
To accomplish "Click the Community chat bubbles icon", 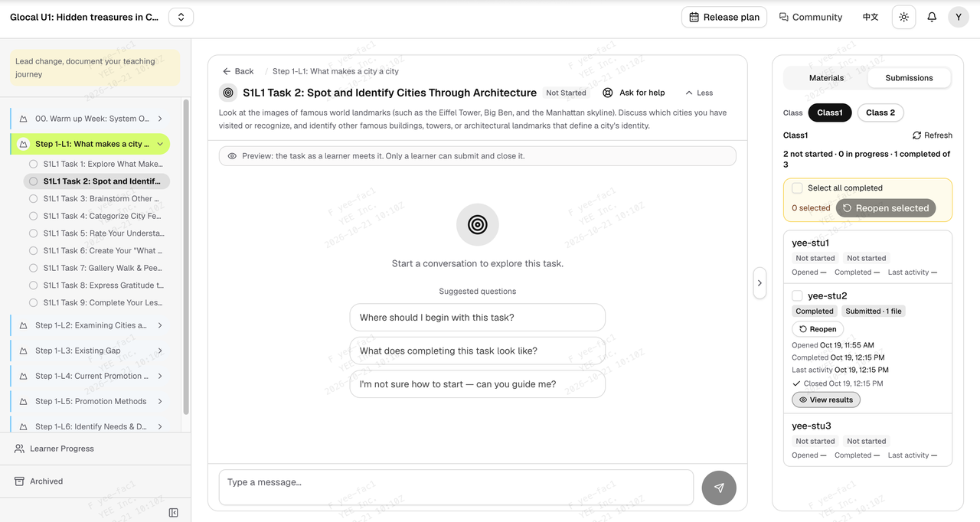I will [784, 17].
